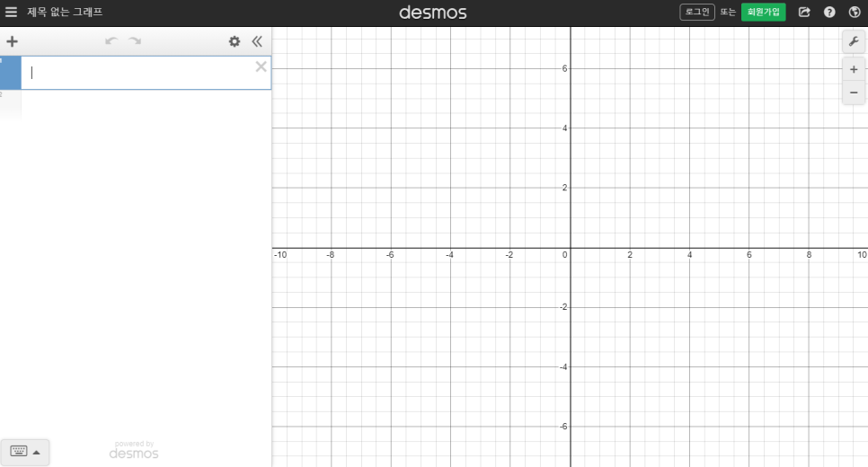Viewport: 868px width, 467px height.
Task: Open expression list settings gear
Action: (235, 41)
